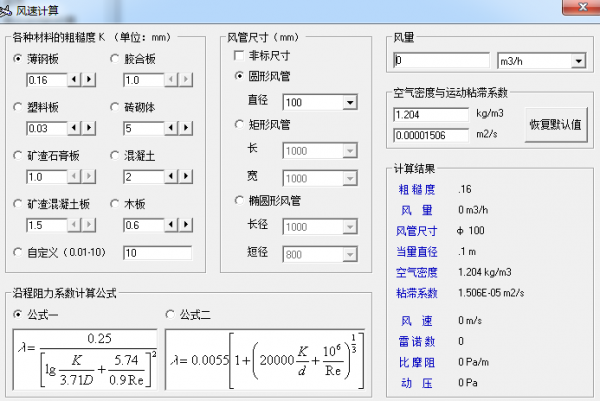
Task: Select 木板 material radio button
Action: click(x=114, y=204)
